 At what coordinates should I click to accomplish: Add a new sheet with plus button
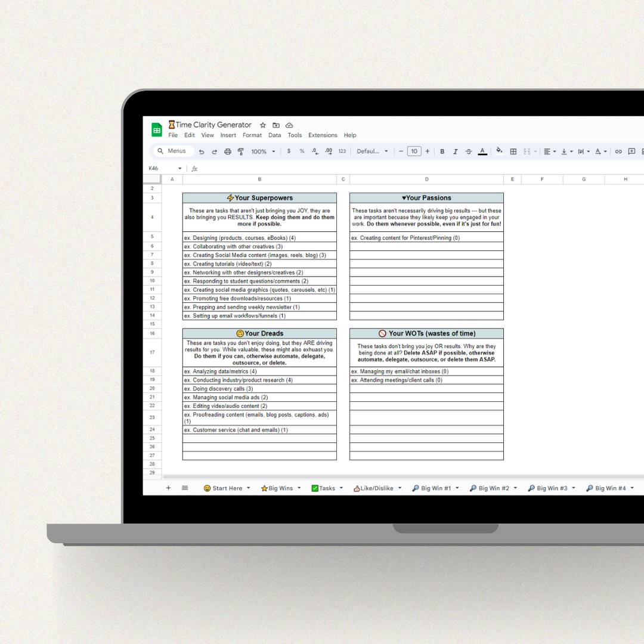(x=168, y=488)
